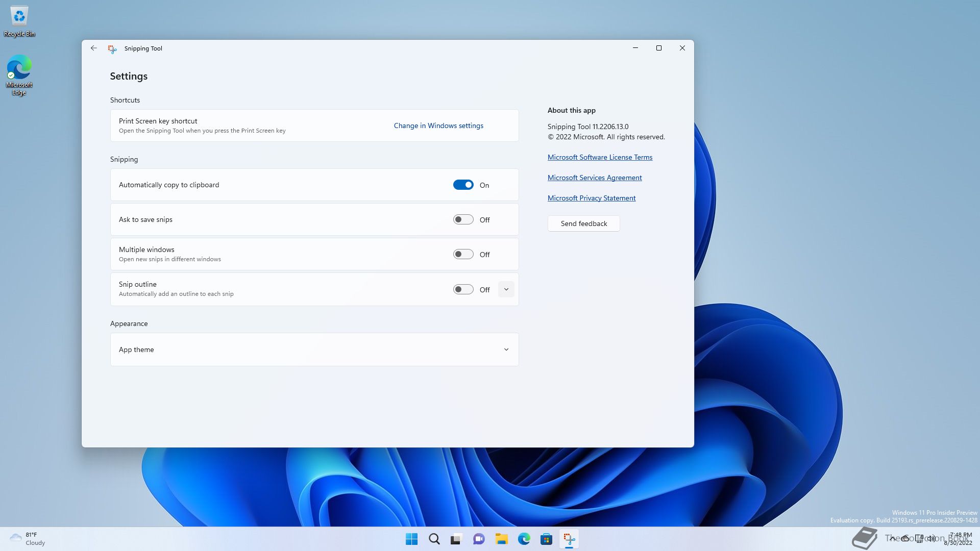Viewport: 980px width, 551px height.
Task: Open Chat app on taskbar
Action: coord(479,539)
